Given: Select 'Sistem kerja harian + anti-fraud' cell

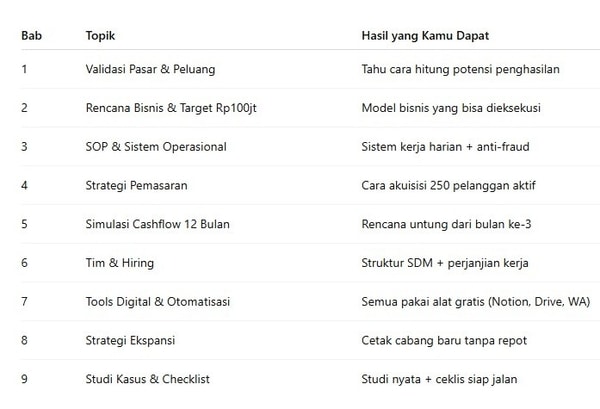Looking at the screenshot, I should (x=445, y=147).
